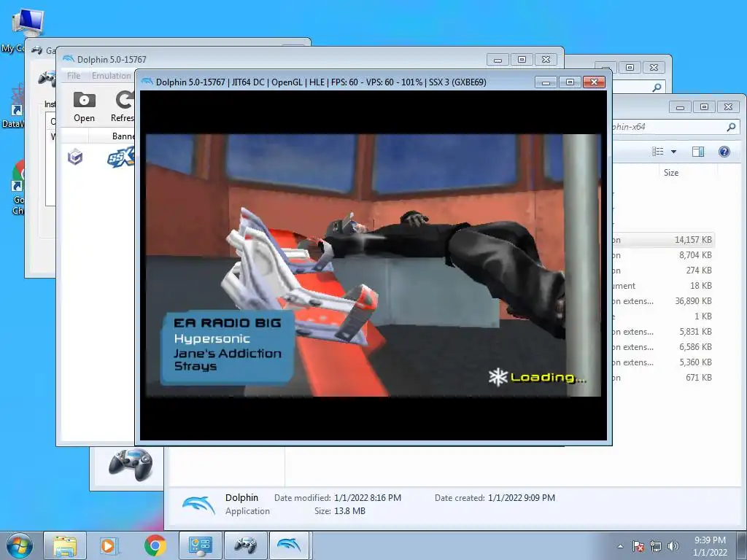The height and width of the screenshot is (560, 747).
Task: Click the GameCube platform icon in the game list
Action: pyautogui.click(x=75, y=157)
